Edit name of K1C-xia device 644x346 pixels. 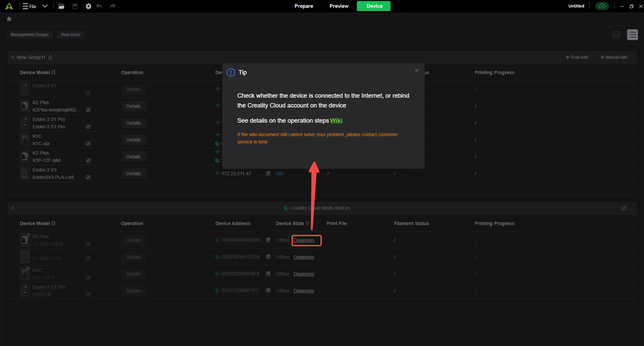point(88,144)
